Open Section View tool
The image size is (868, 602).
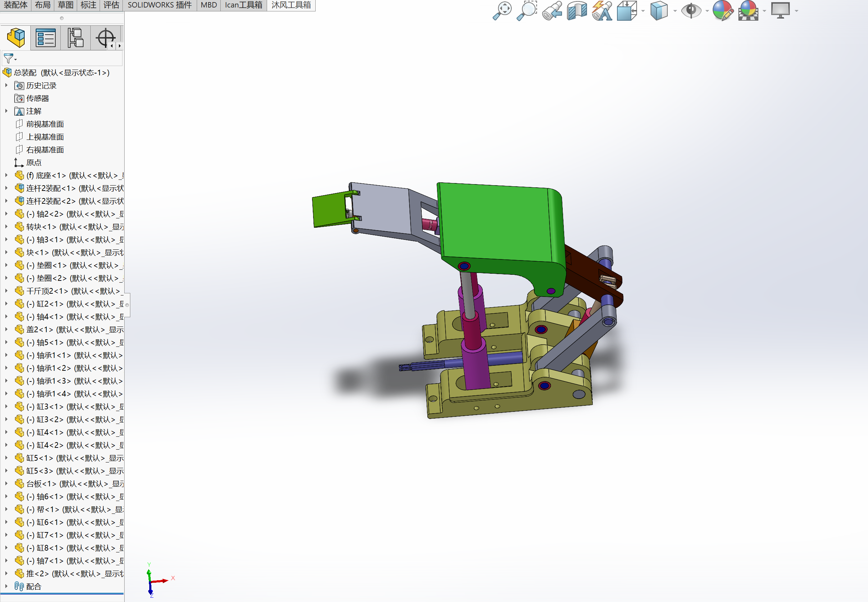tap(577, 11)
